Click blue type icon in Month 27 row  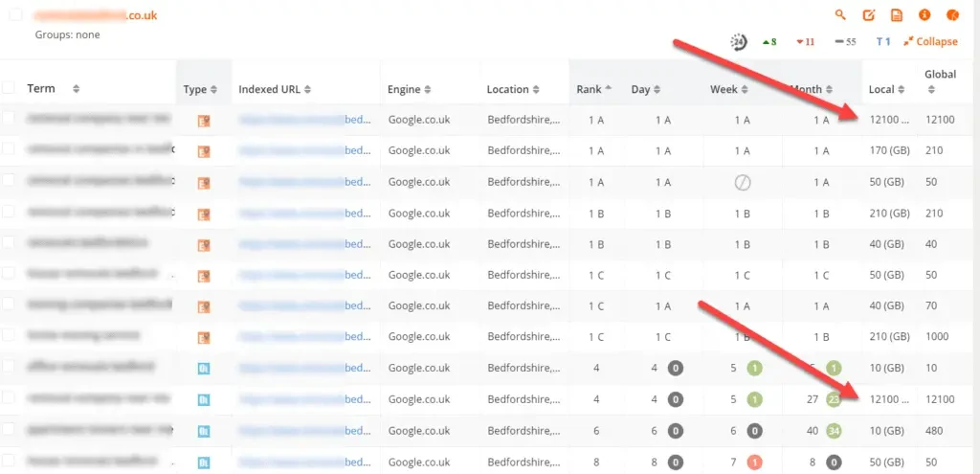(x=204, y=399)
